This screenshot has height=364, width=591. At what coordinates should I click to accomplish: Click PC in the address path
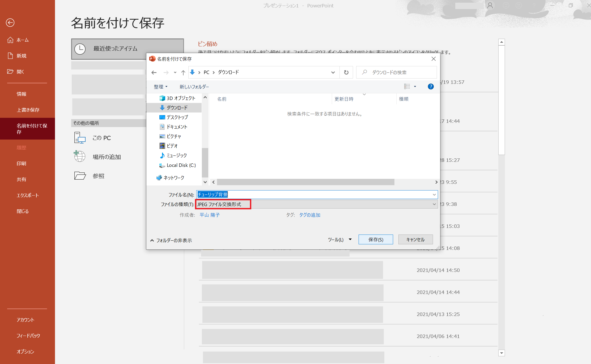tap(206, 72)
